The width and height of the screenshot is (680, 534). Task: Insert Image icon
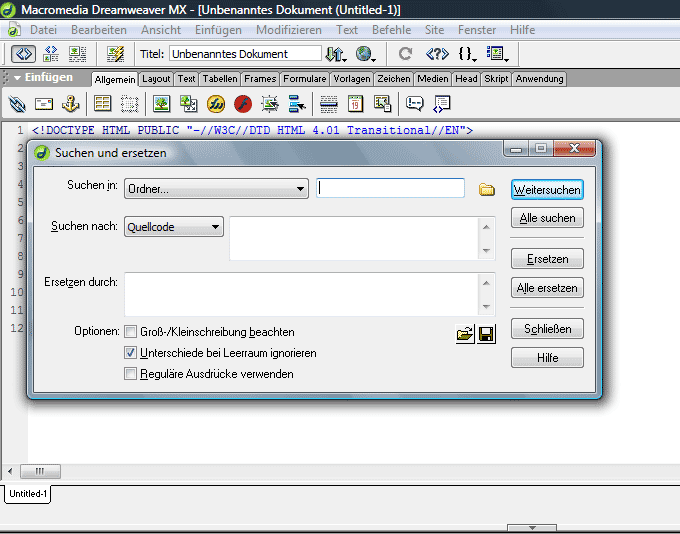(x=161, y=104)
